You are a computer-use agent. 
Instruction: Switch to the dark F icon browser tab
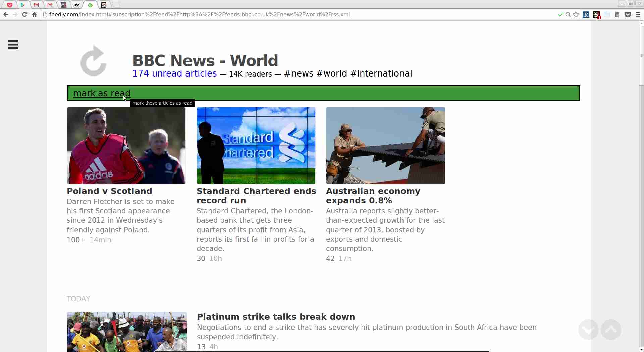click(63, 5)
